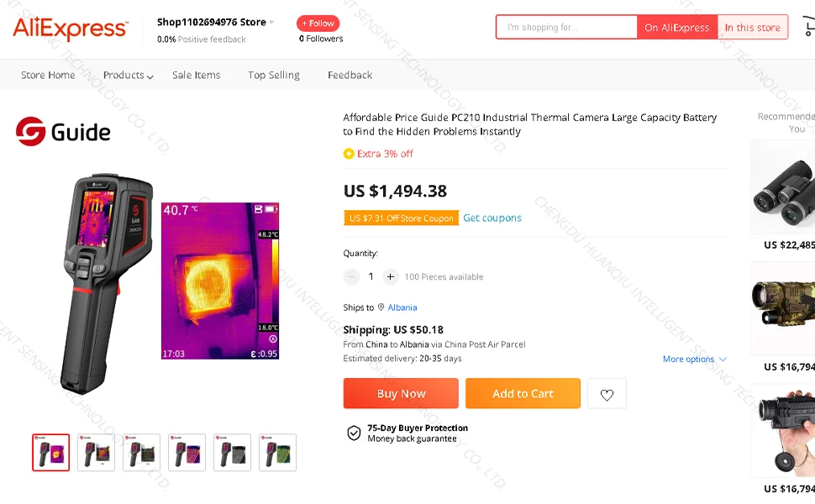Screen dimensions: 815x504
Task: Go to the Feedback tab
Action: click(x=350, y=76)
